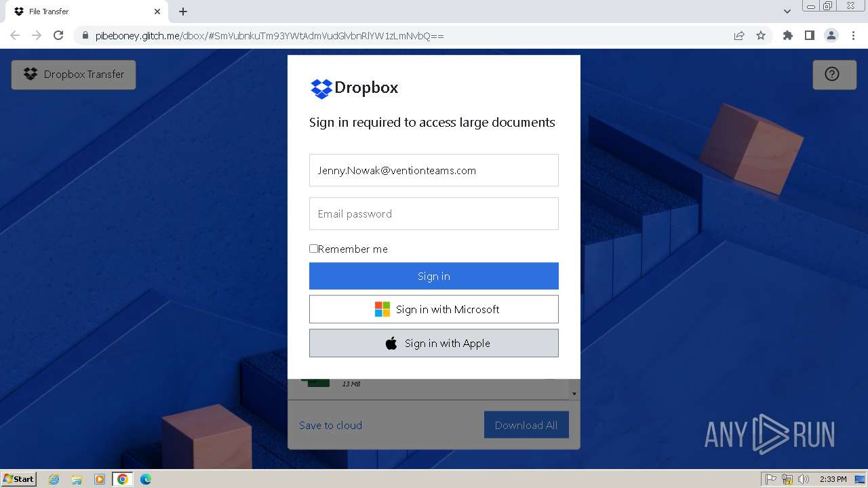Open the Chrome profile avatar
The image size is (868, 488).
831,35
